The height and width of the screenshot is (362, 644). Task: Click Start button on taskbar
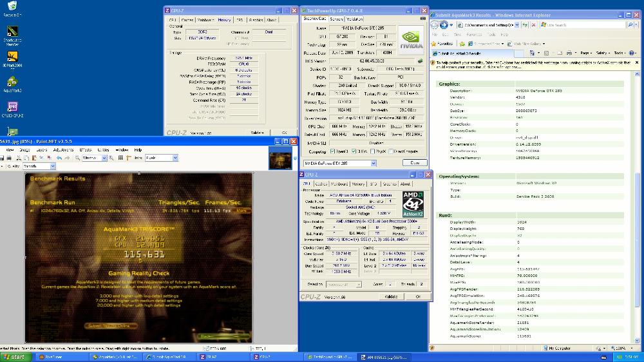coord(15,357)
